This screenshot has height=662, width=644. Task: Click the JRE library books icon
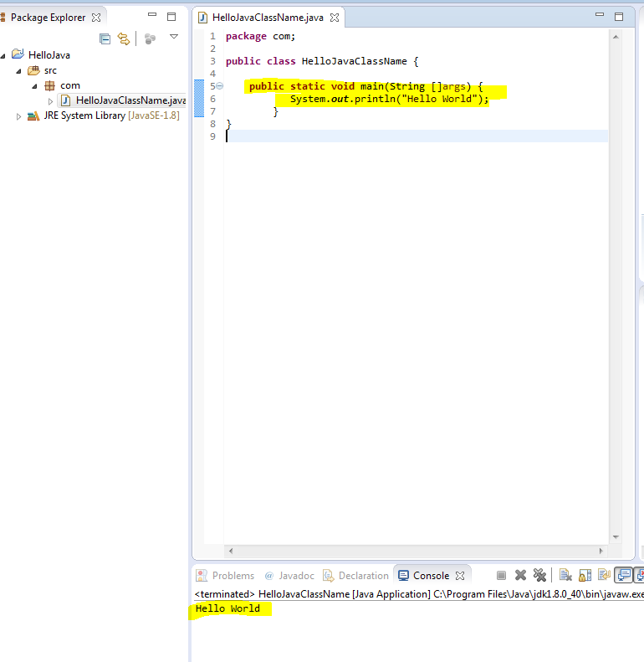point(33,116)
